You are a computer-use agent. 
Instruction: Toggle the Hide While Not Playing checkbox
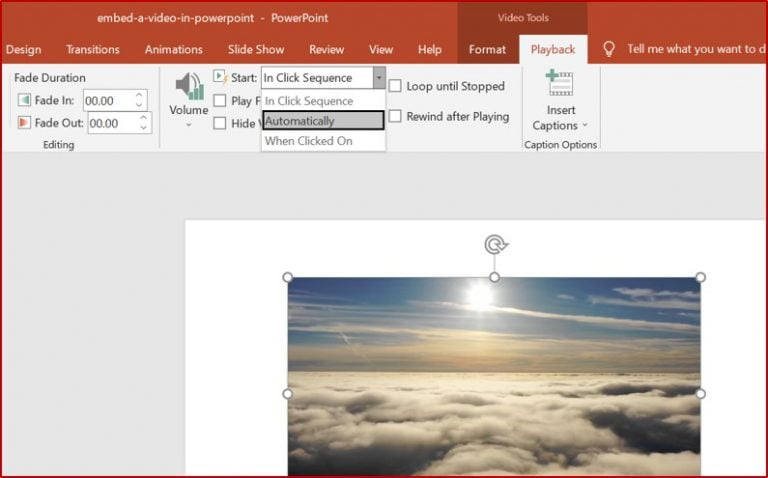coord(220,123)
